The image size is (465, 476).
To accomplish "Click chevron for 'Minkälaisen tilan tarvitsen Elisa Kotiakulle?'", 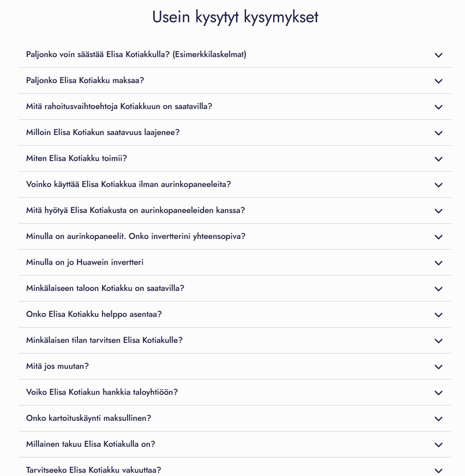I will (x=439, y=341).
